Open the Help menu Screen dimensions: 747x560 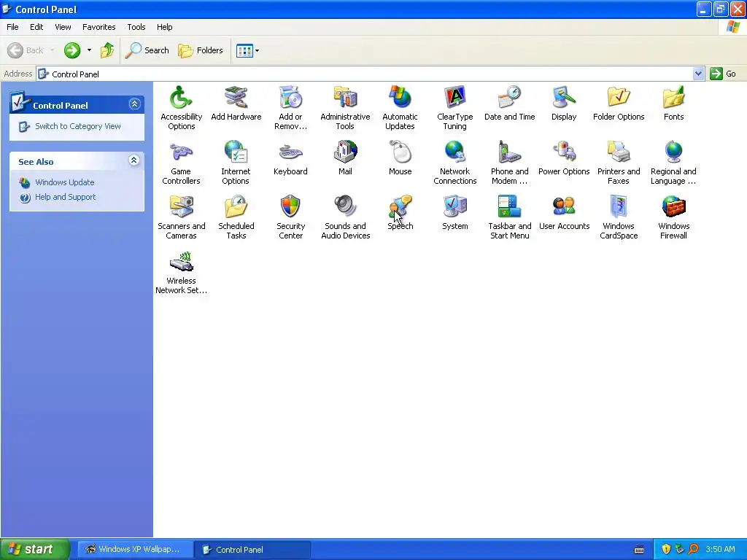tap(164, 27)
